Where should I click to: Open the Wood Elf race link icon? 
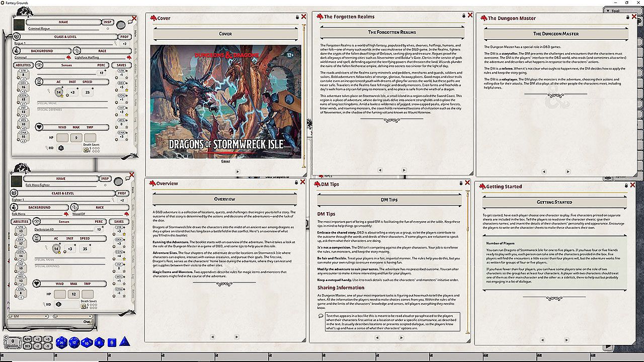click(x=126, y=214)
